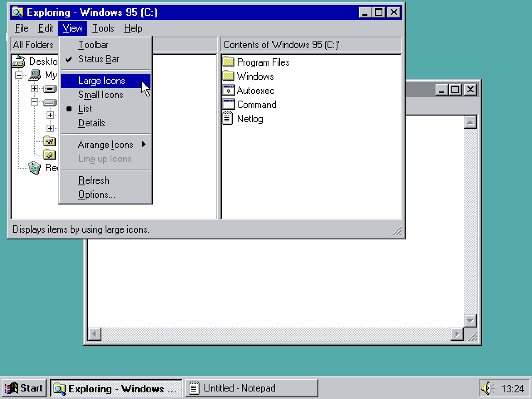Click the Command file name
This screenshot has width=532, height=399.
(x=256, y=104)
